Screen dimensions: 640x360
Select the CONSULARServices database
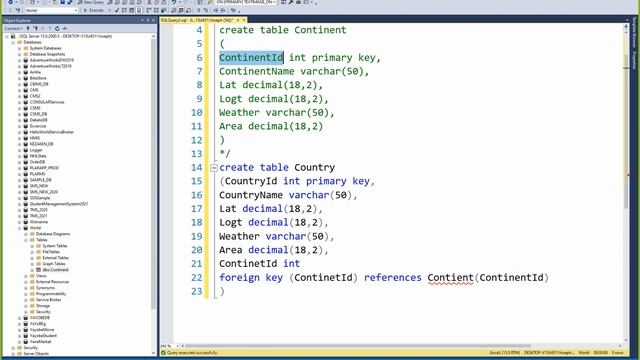pos(47,102)
